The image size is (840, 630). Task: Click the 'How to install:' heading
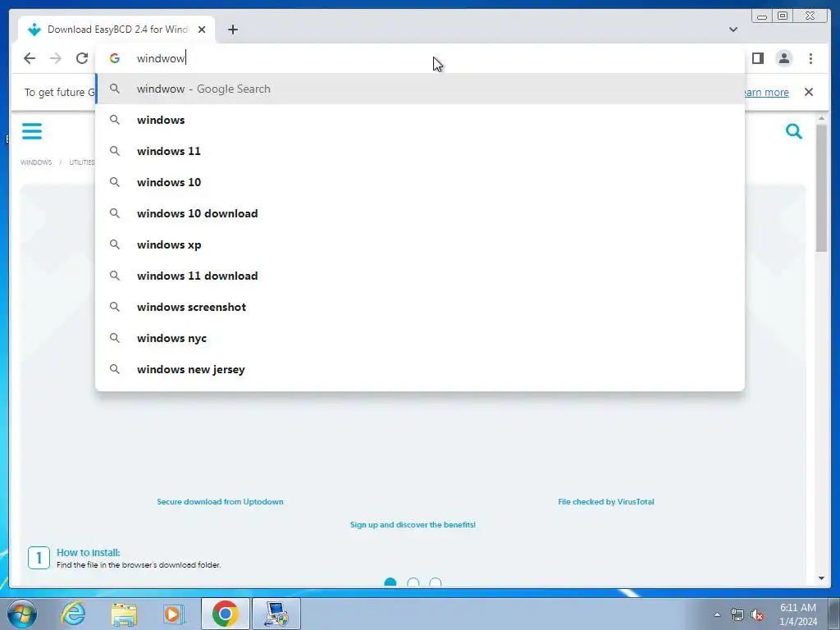tap(89, 552)
